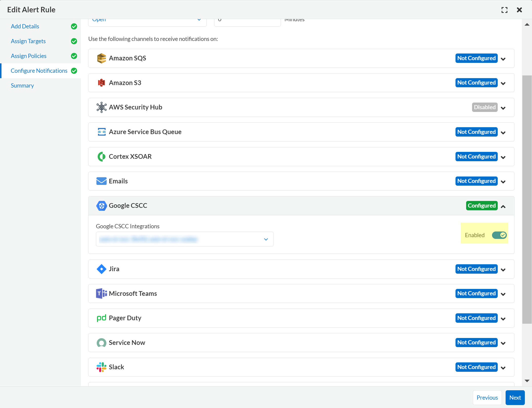Click the Amazon SQS Not Configured badge
Image resolution: width=532 pixels, height=408 pixels.
(476, 58)
